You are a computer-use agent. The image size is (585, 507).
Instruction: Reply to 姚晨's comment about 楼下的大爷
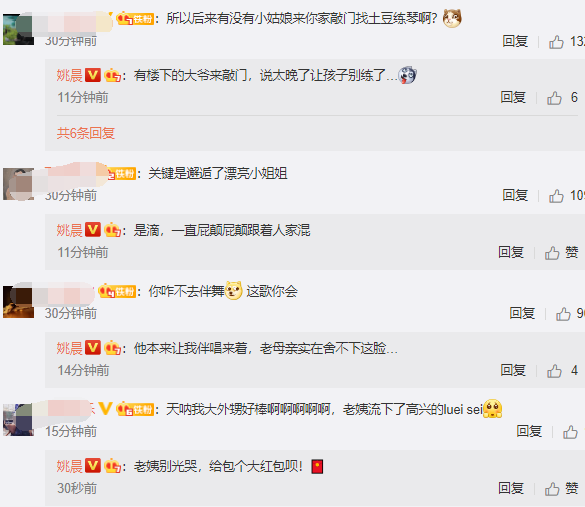tap(513, 97)
